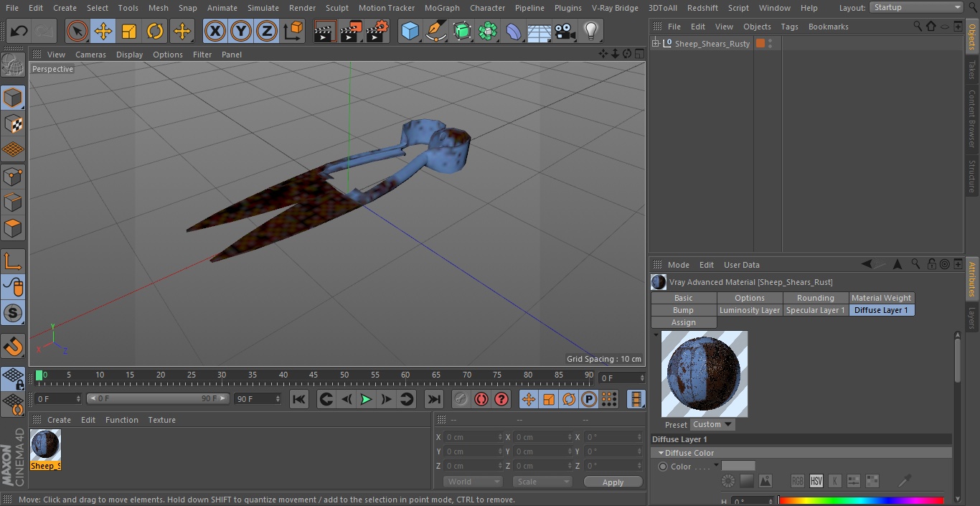Collapse the Diffuse Color section

coord(661,453)
